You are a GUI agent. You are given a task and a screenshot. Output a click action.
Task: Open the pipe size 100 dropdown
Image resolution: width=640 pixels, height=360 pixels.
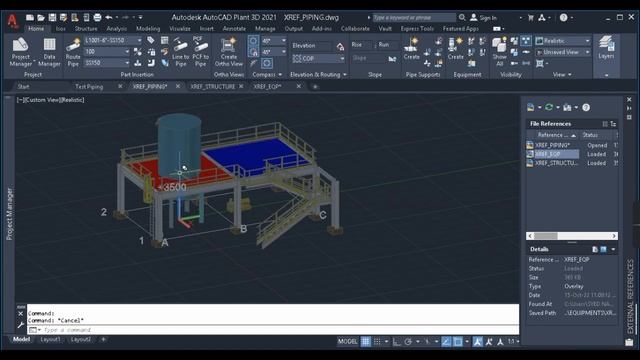click(127, 52)
